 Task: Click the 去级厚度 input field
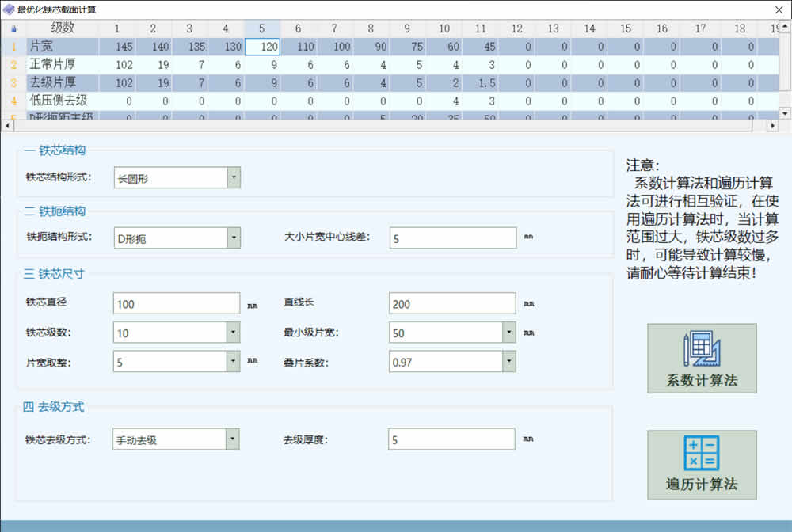click(451, 439)
